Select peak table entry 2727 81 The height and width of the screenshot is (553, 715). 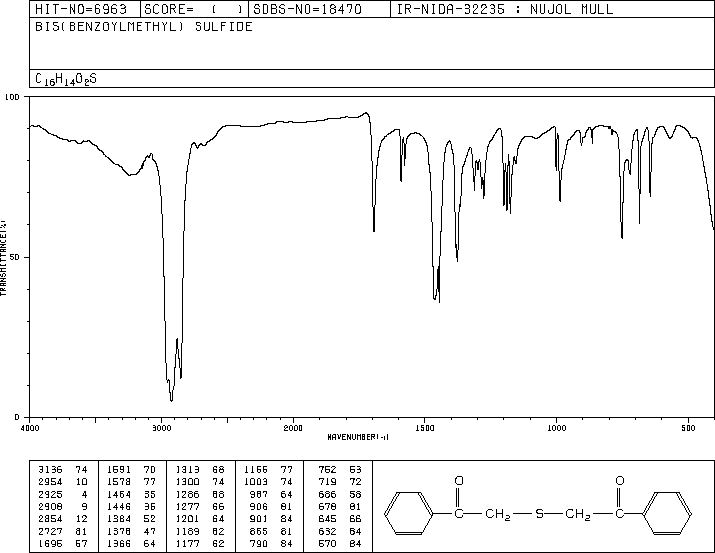tap(63, 531)
